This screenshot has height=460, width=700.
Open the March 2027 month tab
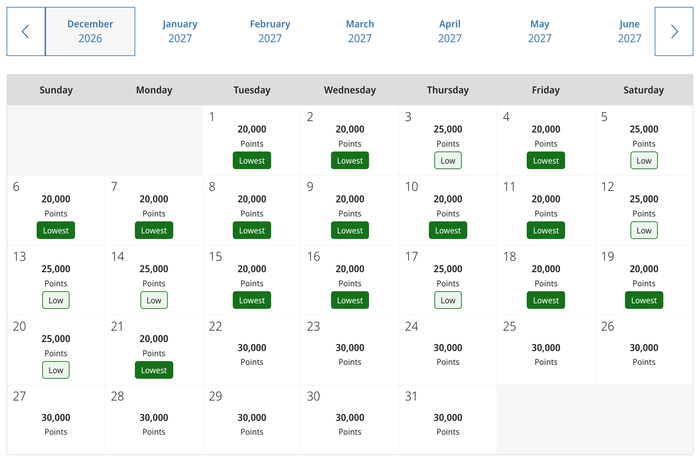tap(360, 31)
